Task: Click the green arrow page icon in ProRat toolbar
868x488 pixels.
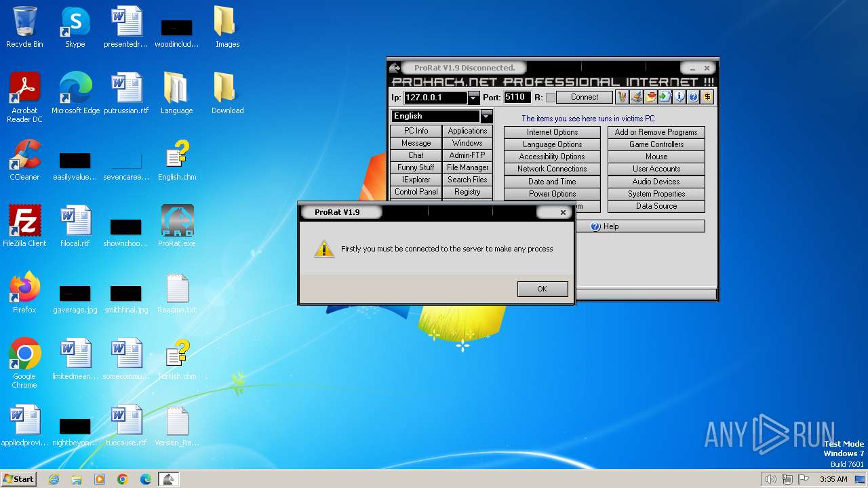Action: 665,98
